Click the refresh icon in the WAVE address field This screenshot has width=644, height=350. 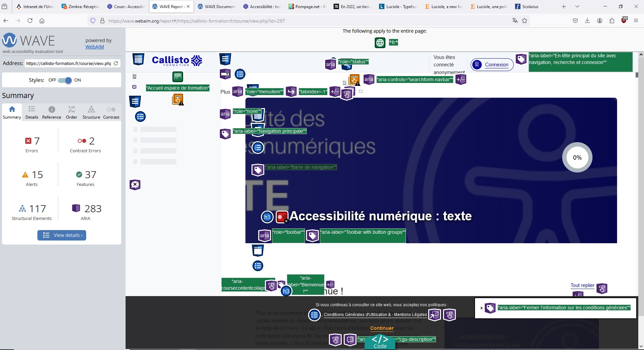[x=116, y=63]
